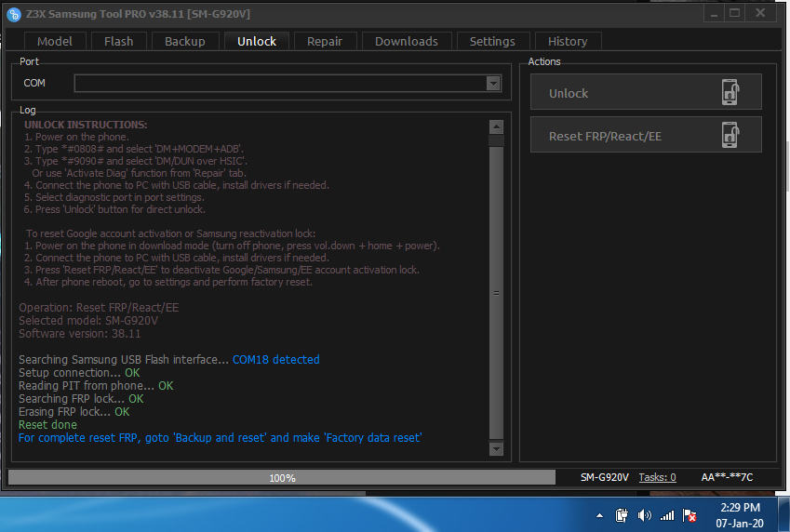Click 'Reset done' log line
Screen dimensions: 790x532
[x=47, y=425]
